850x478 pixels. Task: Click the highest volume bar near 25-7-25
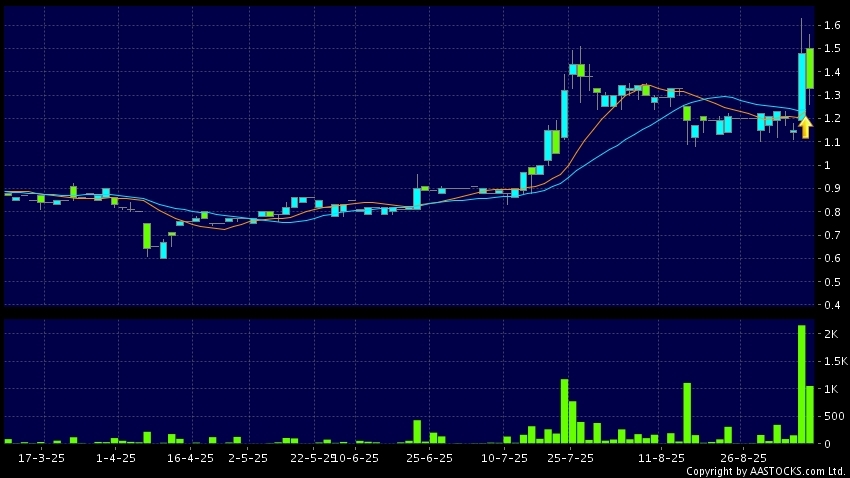pos(564,411)
